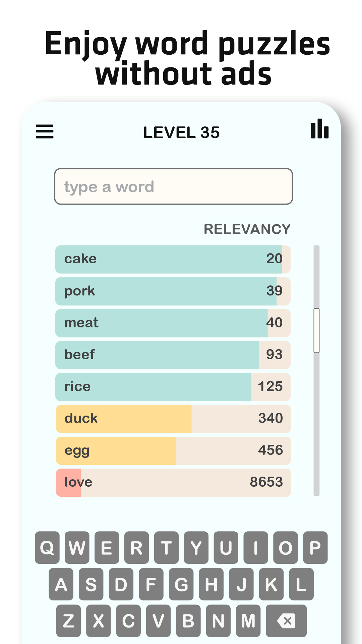Tap the backspace key
Image resolution: width=362 pixels, height=644 pixels.
(286, 621)
